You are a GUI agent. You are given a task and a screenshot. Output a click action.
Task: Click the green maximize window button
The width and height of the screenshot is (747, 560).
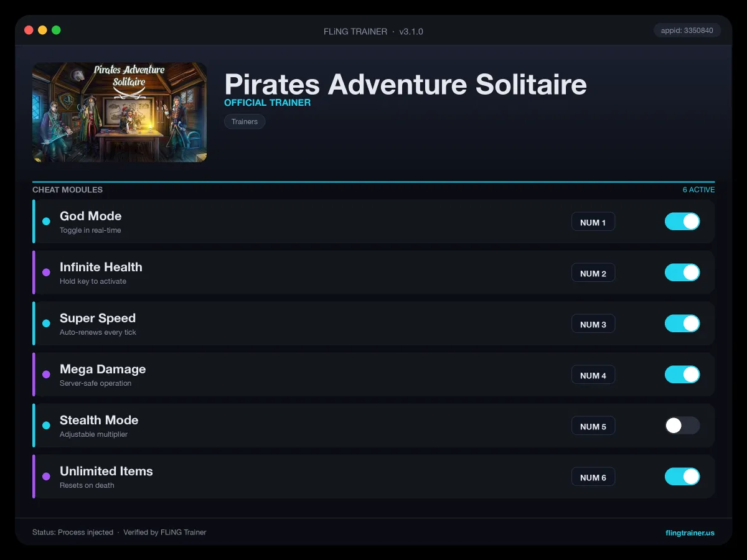[x=56, y=30]
